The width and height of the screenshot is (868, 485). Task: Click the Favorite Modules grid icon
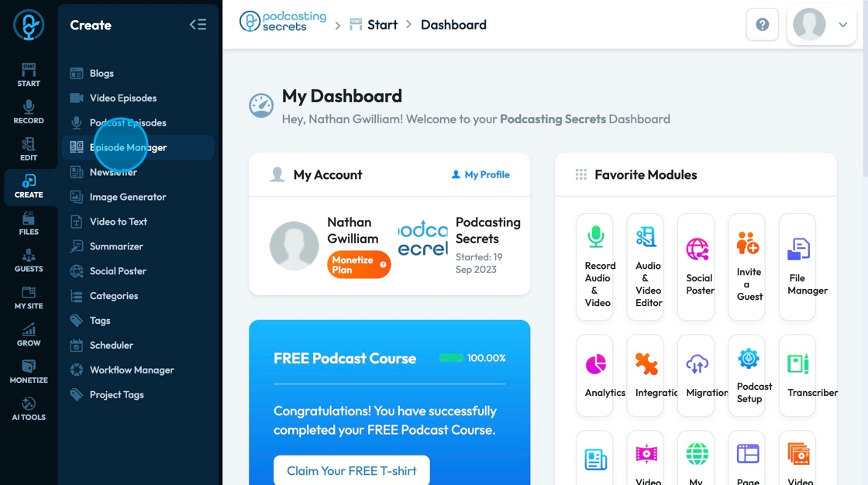point(580,175)
